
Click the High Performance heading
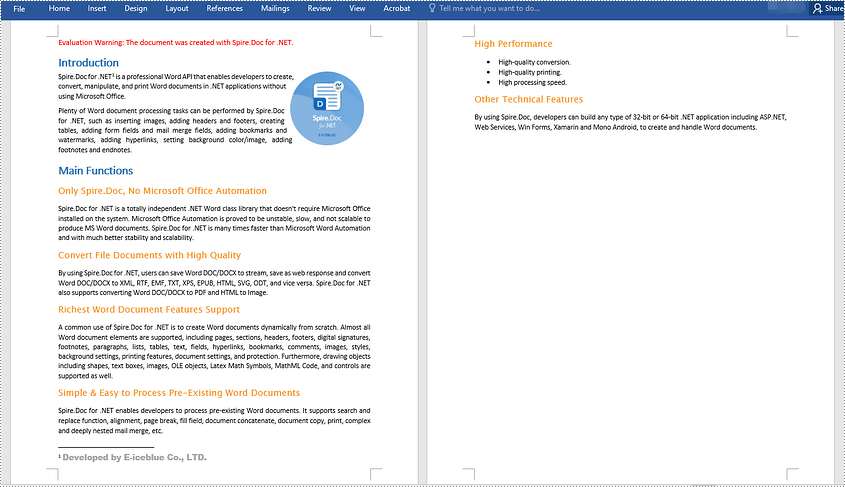(513, 44)
